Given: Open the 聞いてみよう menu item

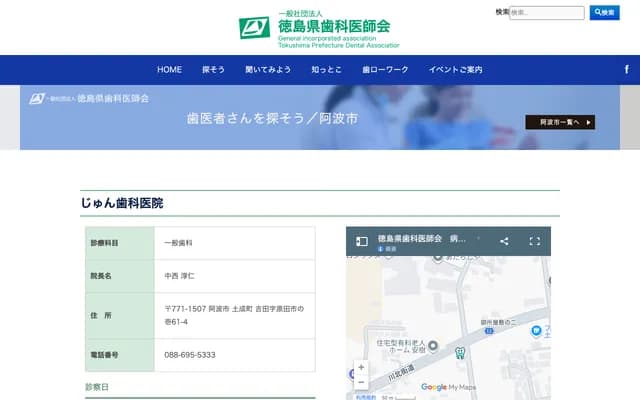Looking at the screenshot, I should [x=268, y=70].
